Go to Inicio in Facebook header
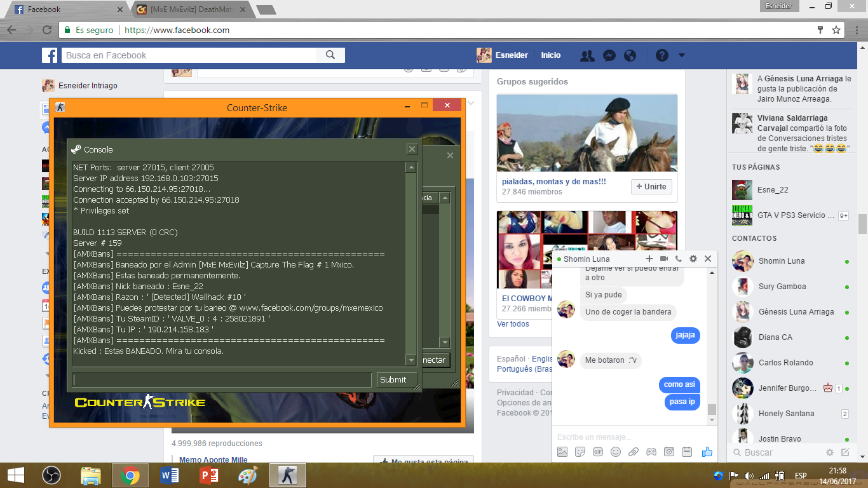 pos(551,55)
